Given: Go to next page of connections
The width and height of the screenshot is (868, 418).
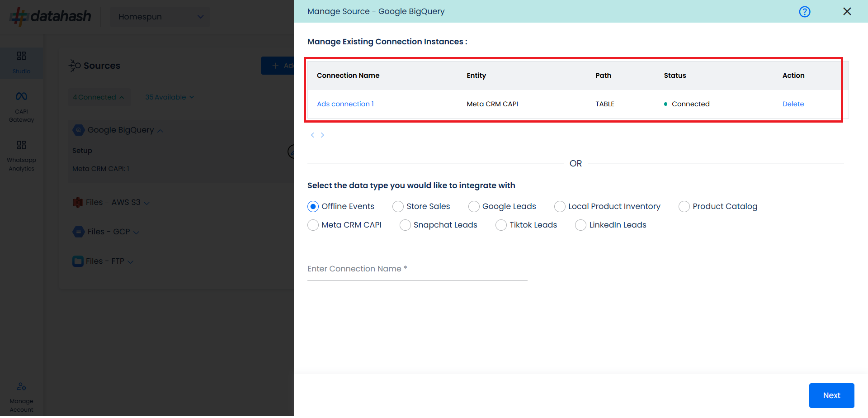Looking at the screenshot, I should (322, 135).
